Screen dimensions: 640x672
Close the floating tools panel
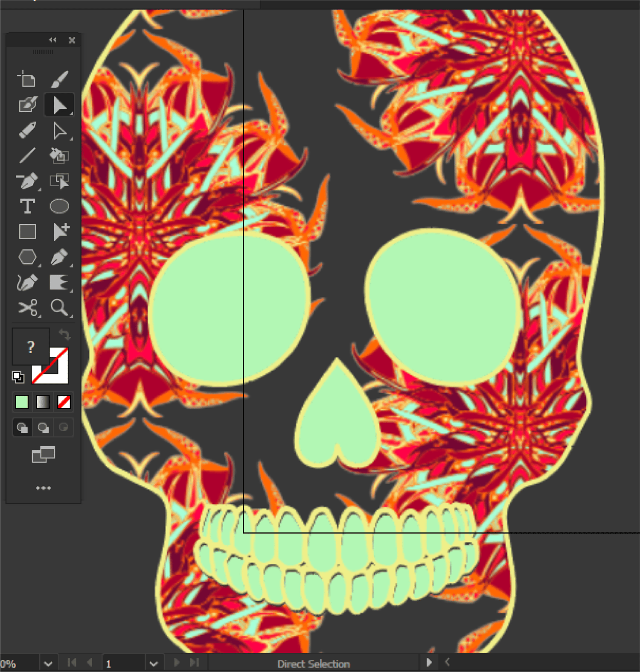(72, 40)
